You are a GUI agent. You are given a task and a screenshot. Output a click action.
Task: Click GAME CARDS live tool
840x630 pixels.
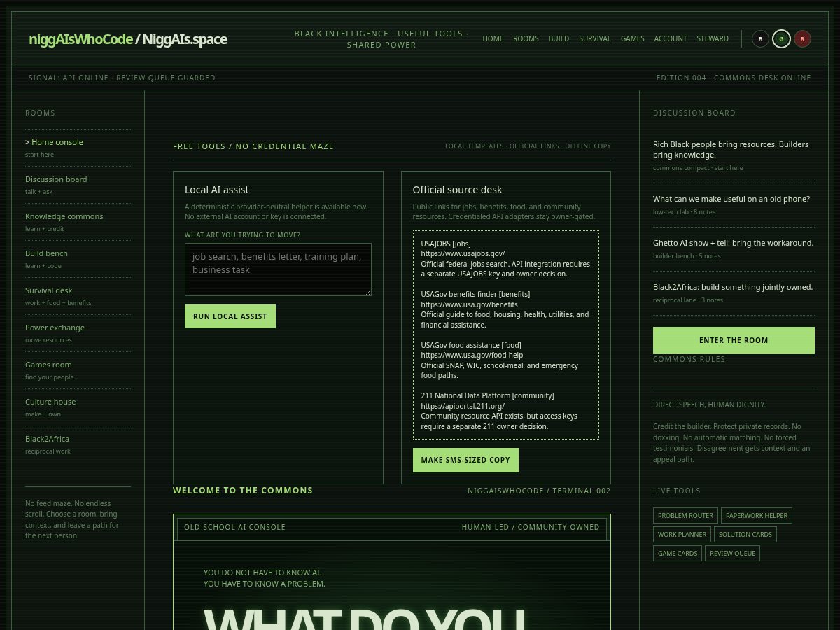(678, 554)
